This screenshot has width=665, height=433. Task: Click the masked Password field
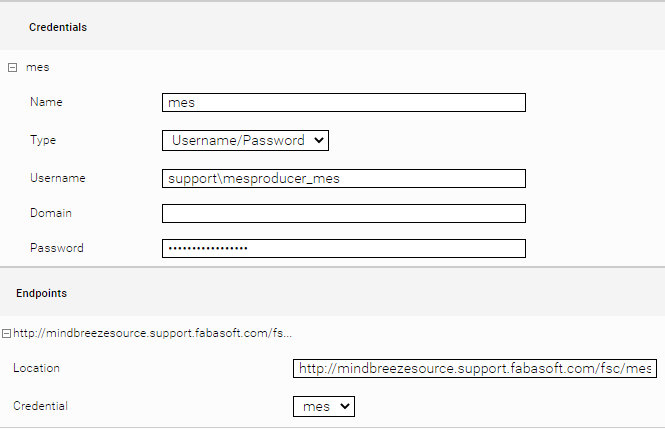point(343,248)
